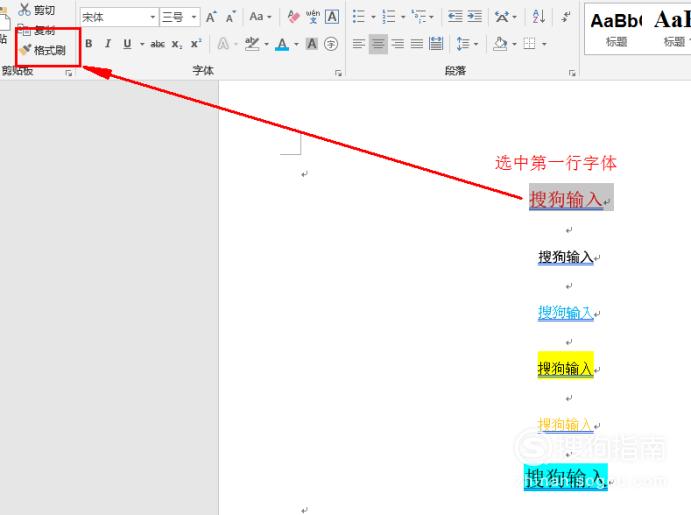Click the blue underlined 搜狗输入 line

click(x=565, y=313)
